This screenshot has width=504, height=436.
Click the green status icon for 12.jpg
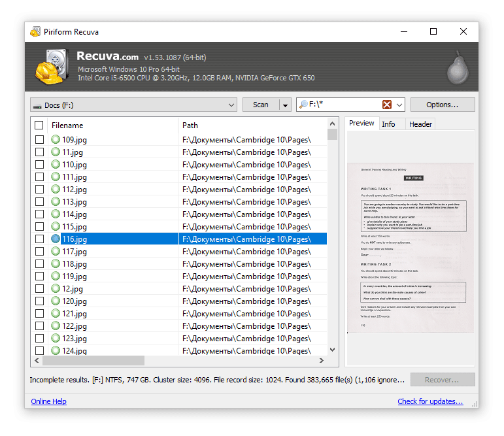point(56,288)
